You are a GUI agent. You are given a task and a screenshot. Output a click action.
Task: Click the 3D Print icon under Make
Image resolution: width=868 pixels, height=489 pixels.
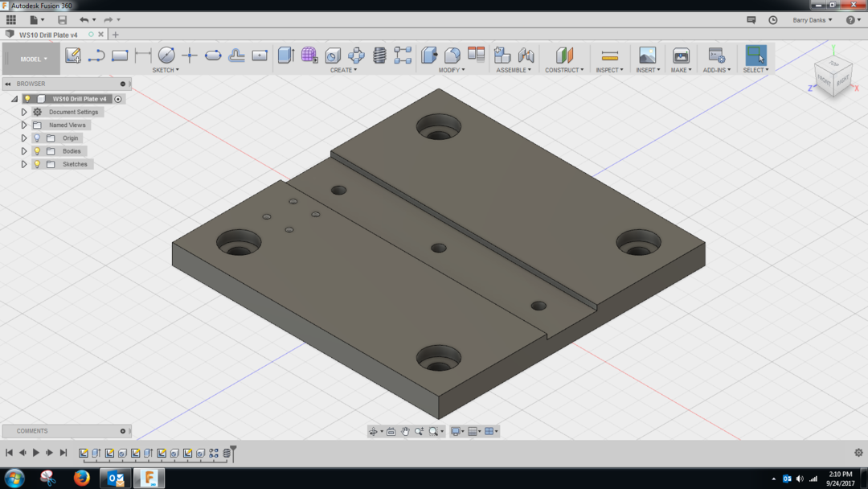pyautogui.click(x=681, y=55)
